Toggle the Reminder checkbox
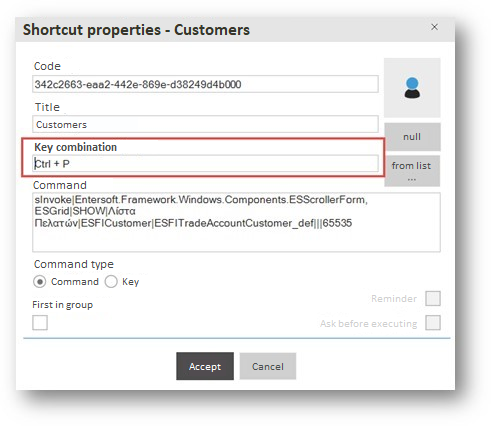The image size is (491, 426). 433,298
